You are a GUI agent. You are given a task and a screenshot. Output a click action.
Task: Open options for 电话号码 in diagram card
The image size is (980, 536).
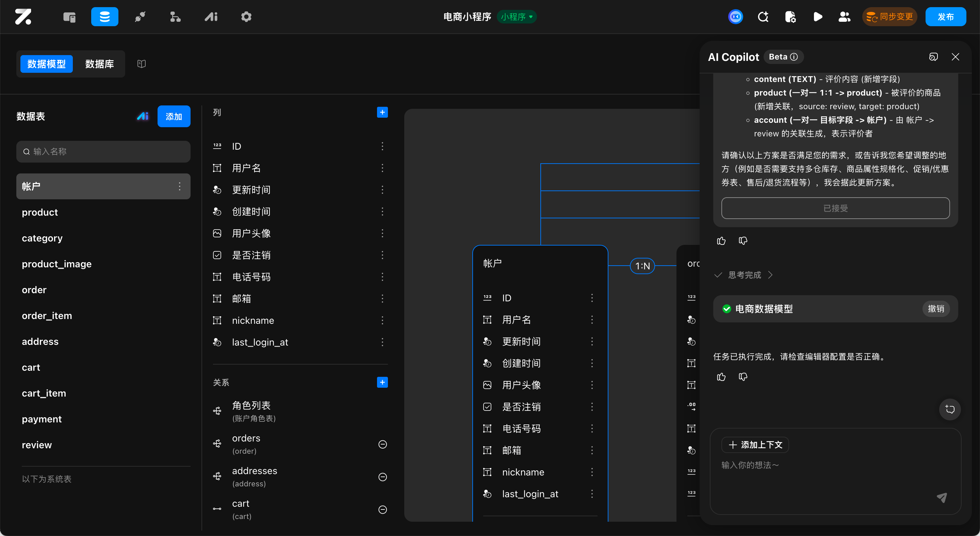(592, 429)
